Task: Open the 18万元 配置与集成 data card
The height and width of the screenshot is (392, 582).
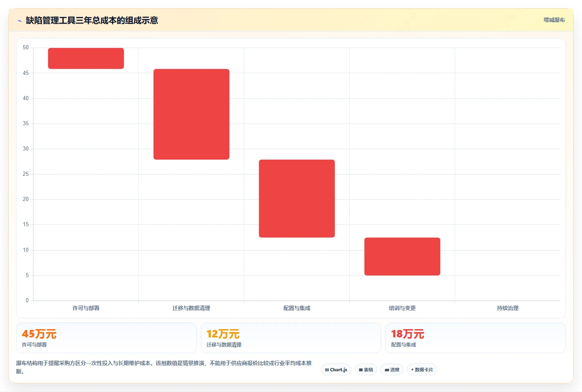Action: point(475,338)
